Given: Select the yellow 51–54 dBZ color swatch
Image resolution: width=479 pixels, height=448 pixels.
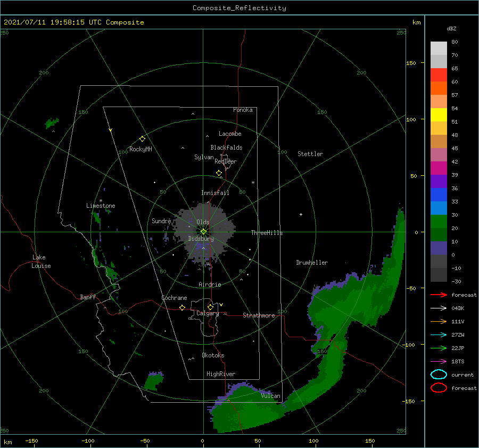Looking at the screenshot, I should 439,115.
